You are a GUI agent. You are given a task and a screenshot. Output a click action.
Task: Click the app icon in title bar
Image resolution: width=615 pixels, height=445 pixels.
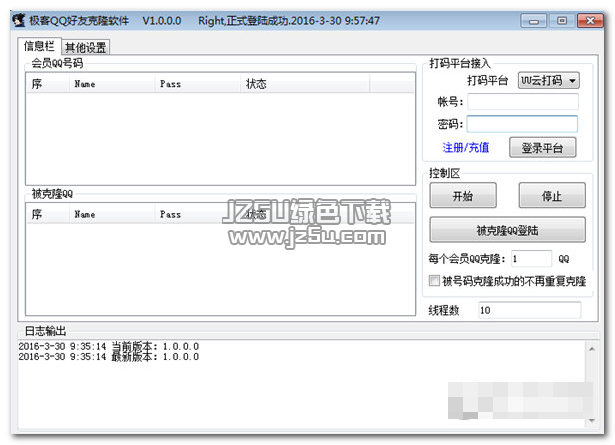click(18, 20)
